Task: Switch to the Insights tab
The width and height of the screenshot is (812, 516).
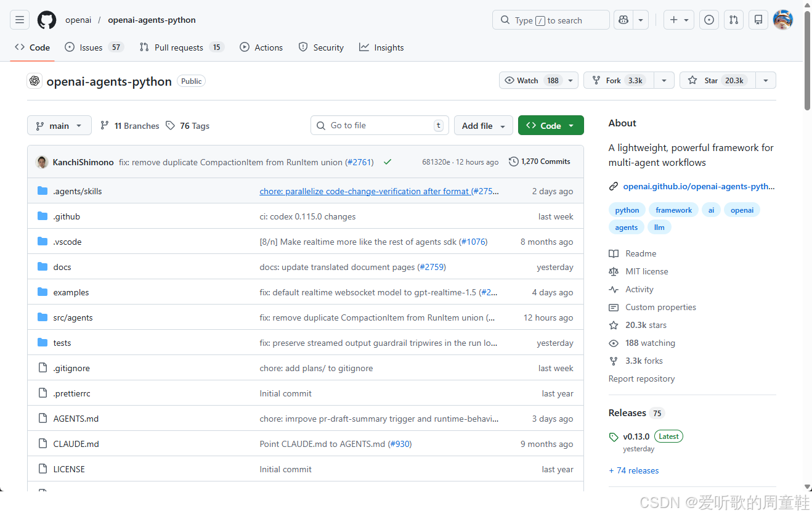Action: [382, 47]
